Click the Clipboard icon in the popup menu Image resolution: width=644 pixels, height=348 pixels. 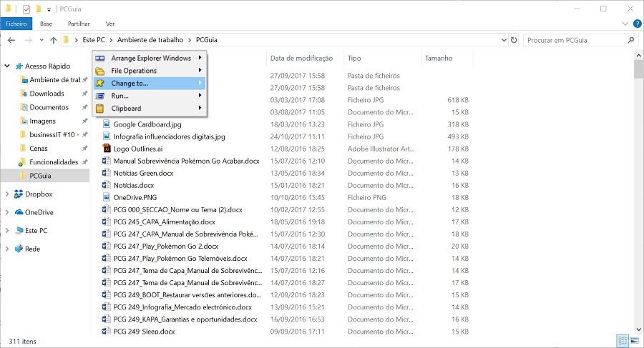coord(101,109)
